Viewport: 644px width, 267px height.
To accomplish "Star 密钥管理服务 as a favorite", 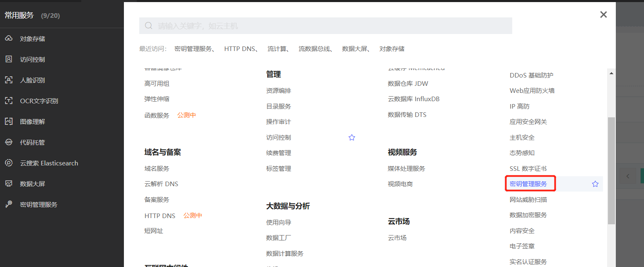I will click(595, 183).
